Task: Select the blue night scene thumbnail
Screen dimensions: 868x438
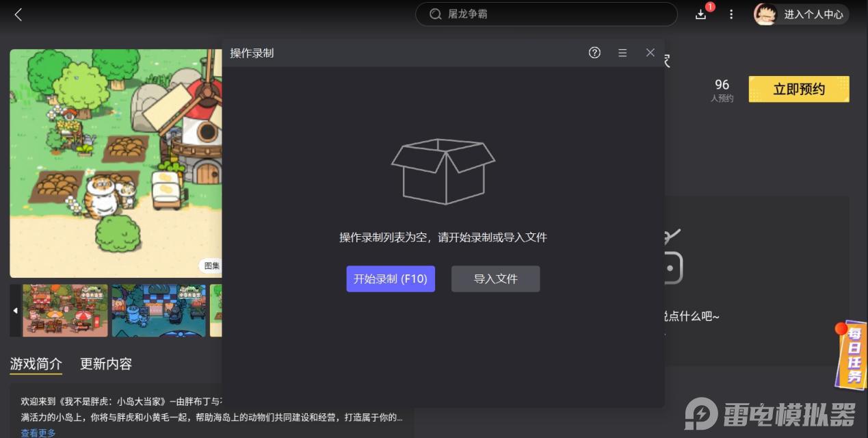Action: [x=159, y=311]
